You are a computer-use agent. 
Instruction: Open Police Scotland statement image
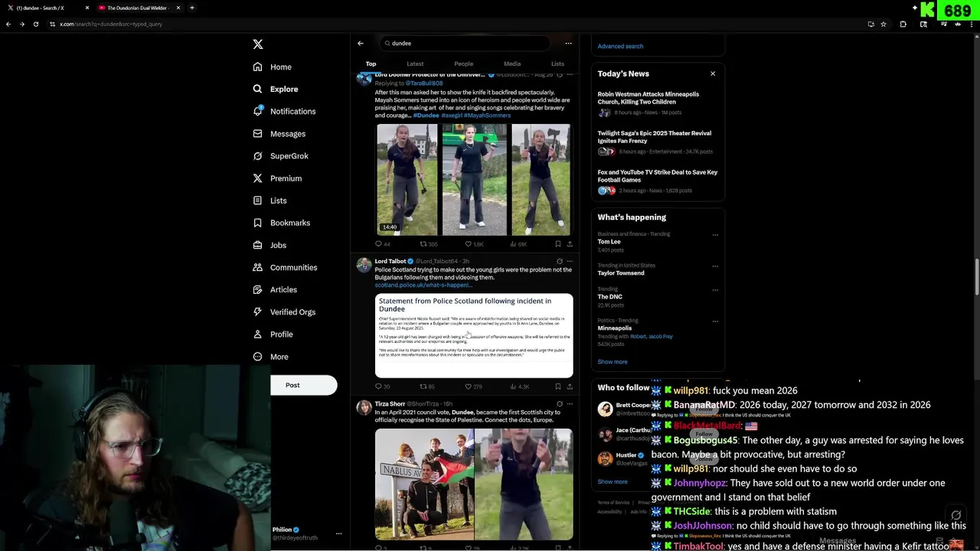pyautogui.click(x=474, y=335)
